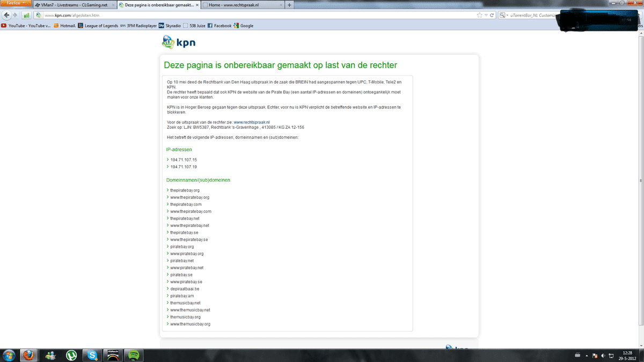Reload the page using the refresh icon
644x362 pixels.
point(492,15)
